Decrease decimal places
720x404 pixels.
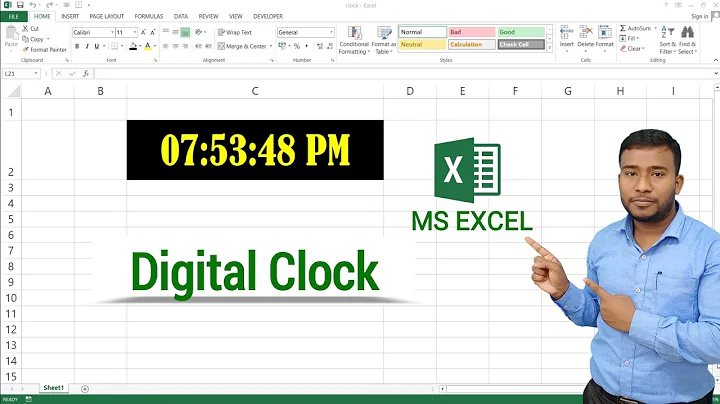tap(330, 46)
